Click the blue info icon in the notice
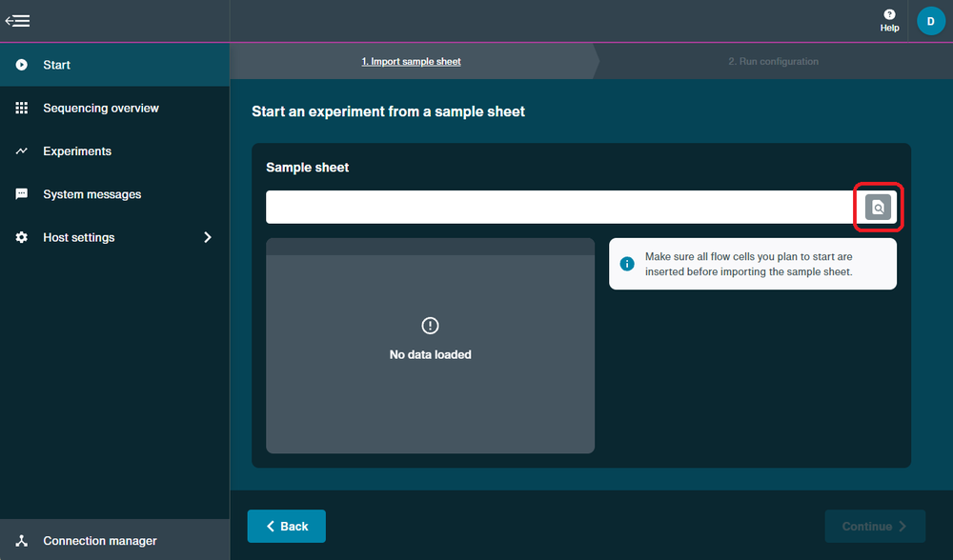The width and height of the screenshot is (953, 560). click(x=627, y=264)
